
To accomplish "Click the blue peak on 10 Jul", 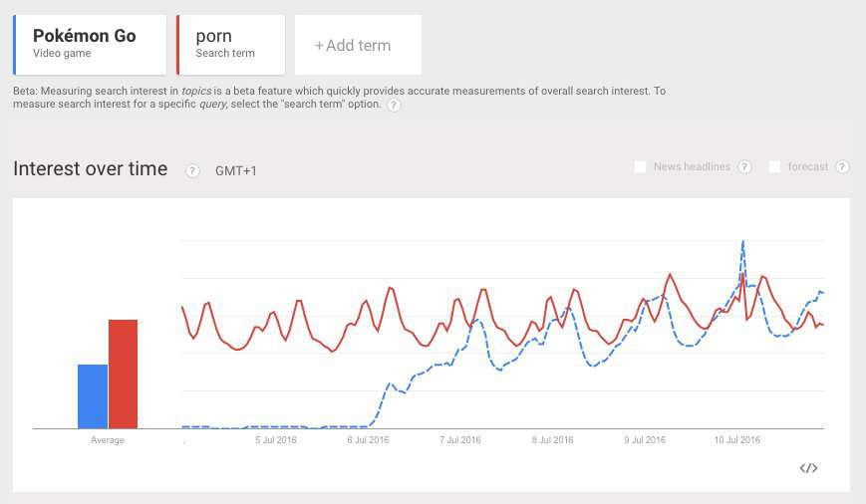I will pos(742,242).
